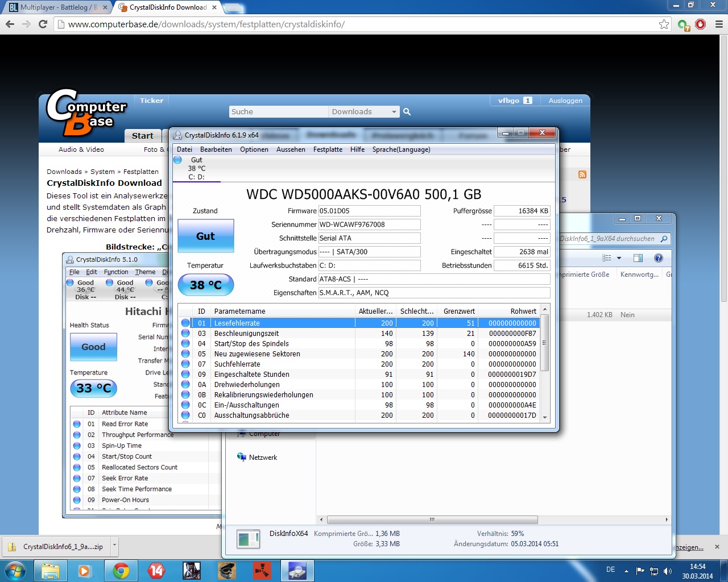Image resolution: width=728 pixels, height=582 pixels.
Task: Close the CrystalDiskInfo Download tab
Action: coord(214,7)
